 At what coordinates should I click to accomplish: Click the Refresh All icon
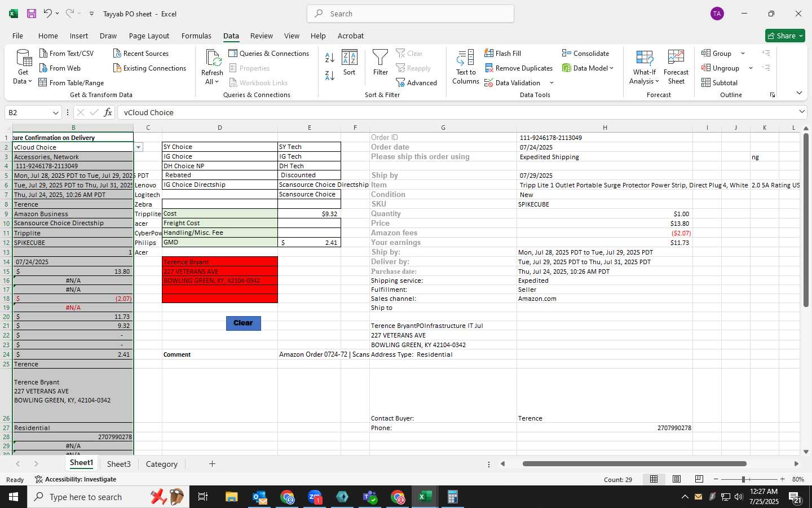coord(213,58)
